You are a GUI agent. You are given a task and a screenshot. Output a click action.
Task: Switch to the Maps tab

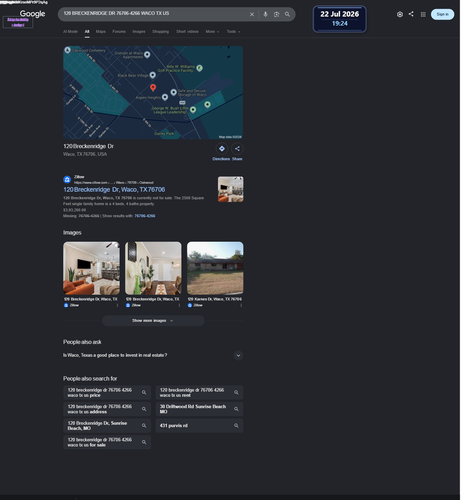(101, 32)
